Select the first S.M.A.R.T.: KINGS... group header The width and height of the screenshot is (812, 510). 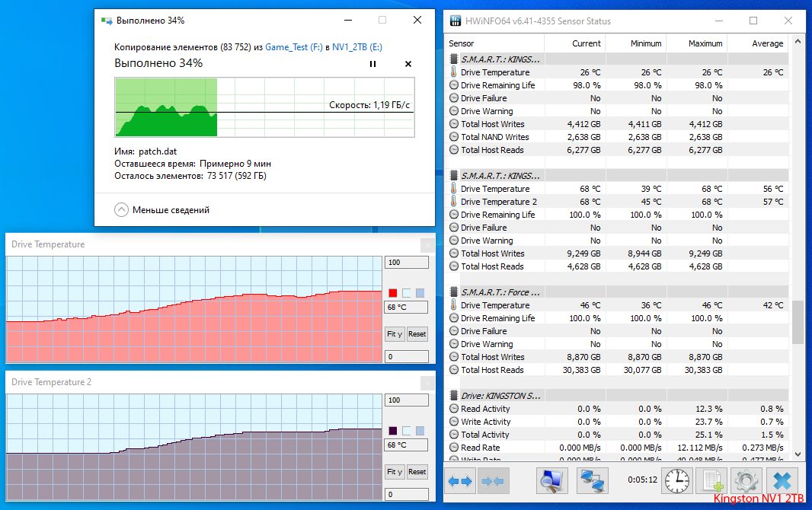[617, 59]
